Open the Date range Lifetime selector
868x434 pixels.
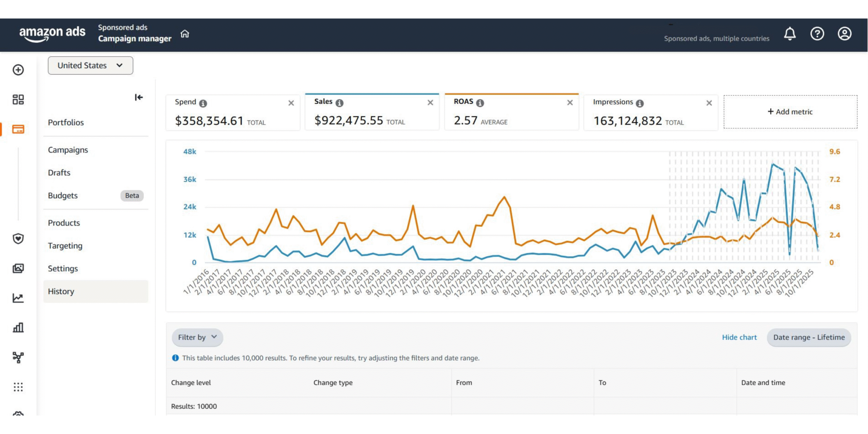(x=809, y=337)
